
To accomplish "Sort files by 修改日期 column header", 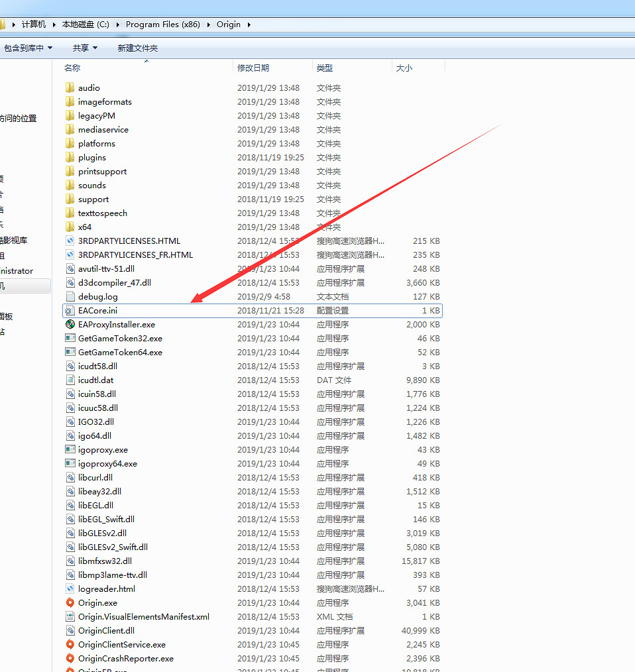I will (253, 68).
